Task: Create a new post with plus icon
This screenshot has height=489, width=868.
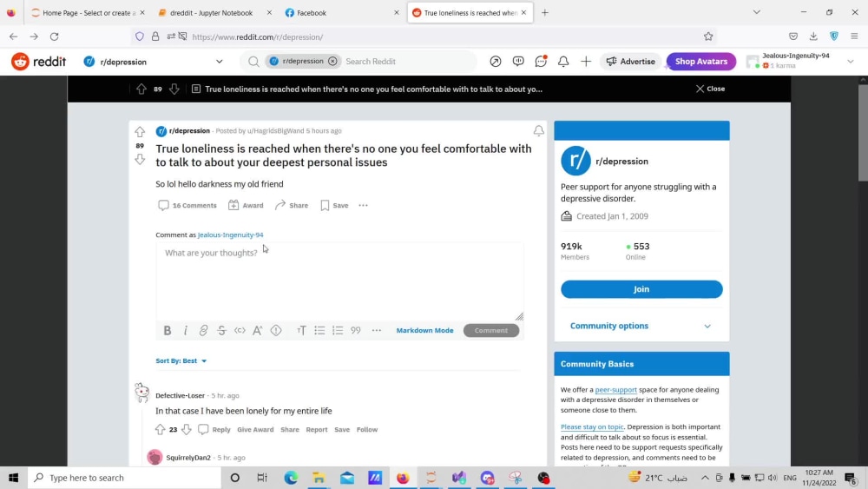Action: (586, 62)
